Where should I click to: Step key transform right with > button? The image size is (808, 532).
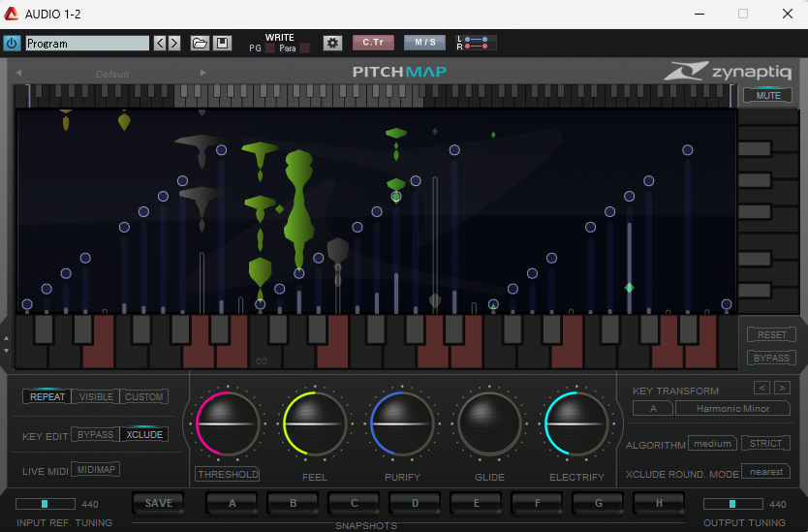[782, 388]
